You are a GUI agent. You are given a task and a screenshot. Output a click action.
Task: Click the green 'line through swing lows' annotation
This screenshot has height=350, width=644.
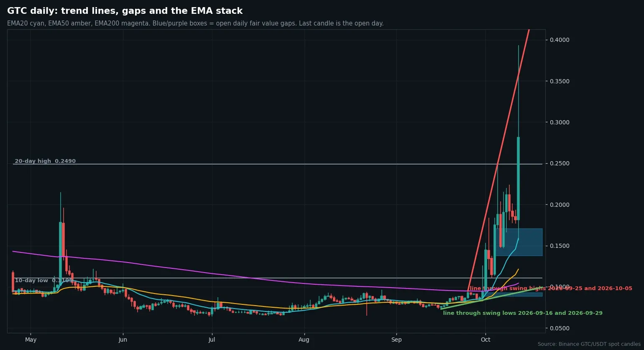[523, 313]
